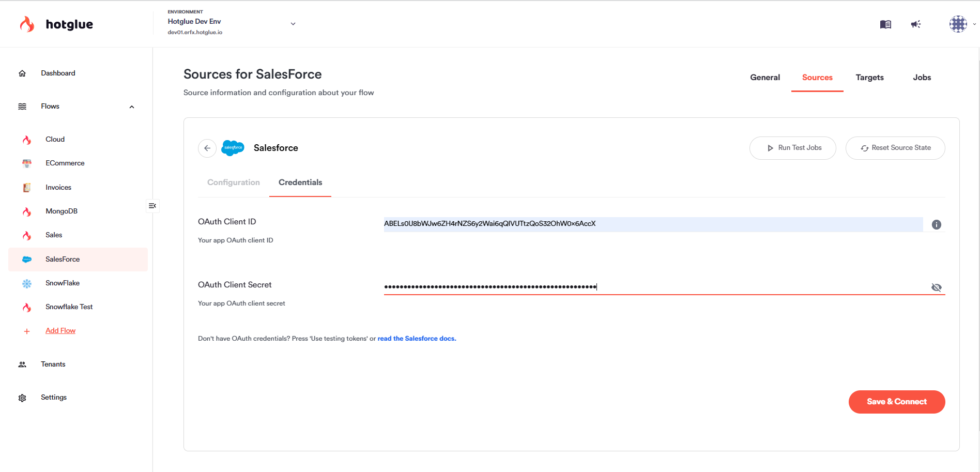
Task: Go back using the left arrow button
Action: 207,148
